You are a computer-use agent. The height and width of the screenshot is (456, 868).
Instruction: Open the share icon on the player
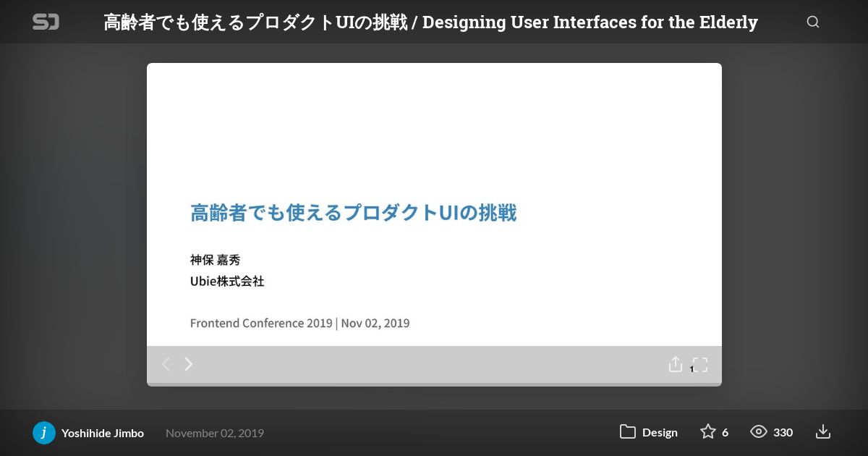click(x=675, y=364)
